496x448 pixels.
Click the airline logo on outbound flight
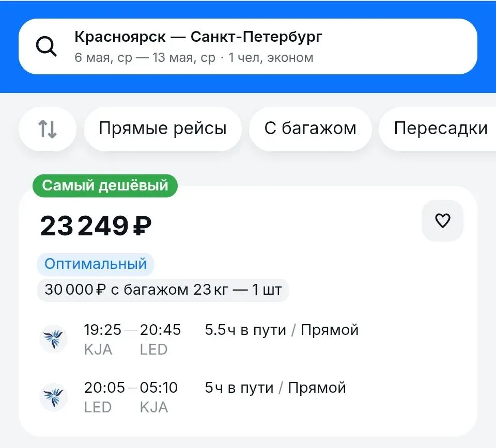tap(54, 339)
